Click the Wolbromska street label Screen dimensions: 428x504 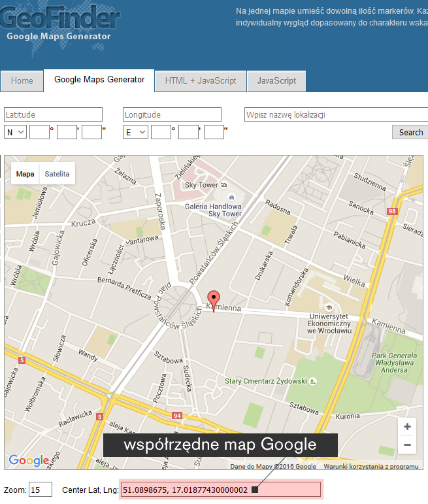click(36, 394)
